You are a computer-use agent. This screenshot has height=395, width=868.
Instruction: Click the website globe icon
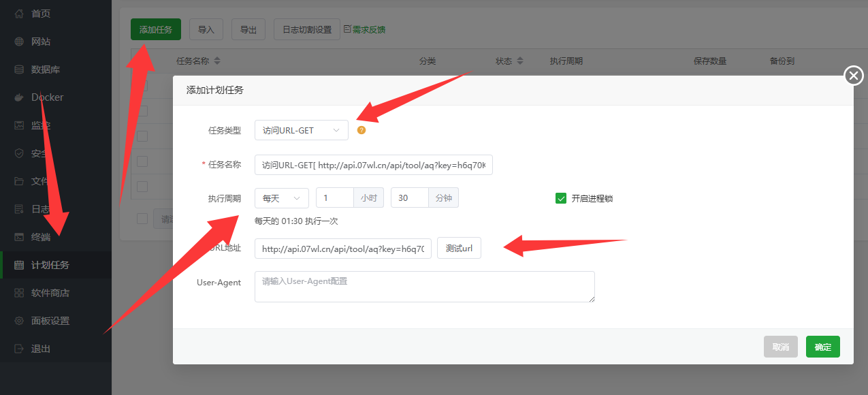point(19,42)
